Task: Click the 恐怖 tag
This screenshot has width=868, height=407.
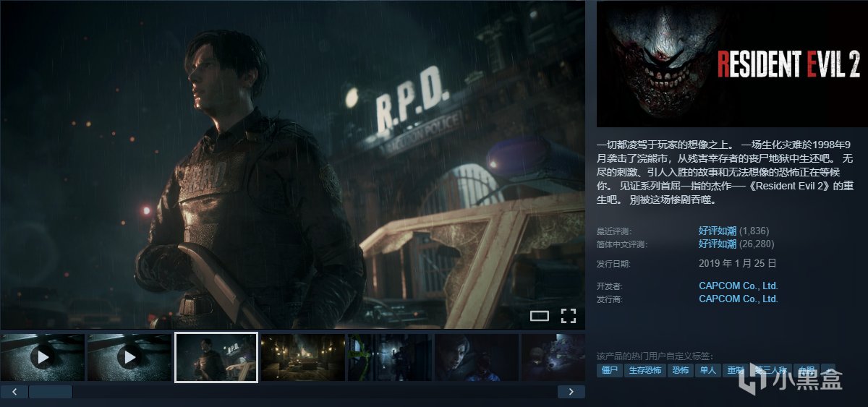Action: [681, 370]
